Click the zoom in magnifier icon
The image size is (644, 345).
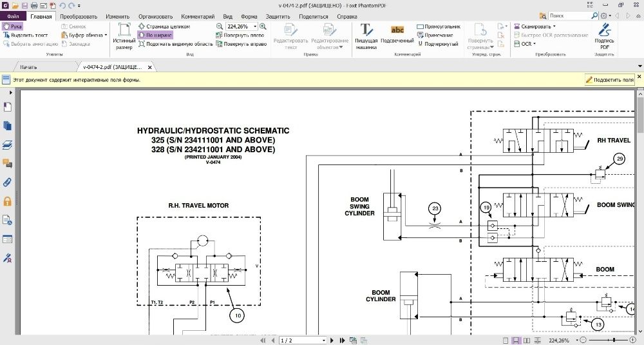click(x=264, y=26)
